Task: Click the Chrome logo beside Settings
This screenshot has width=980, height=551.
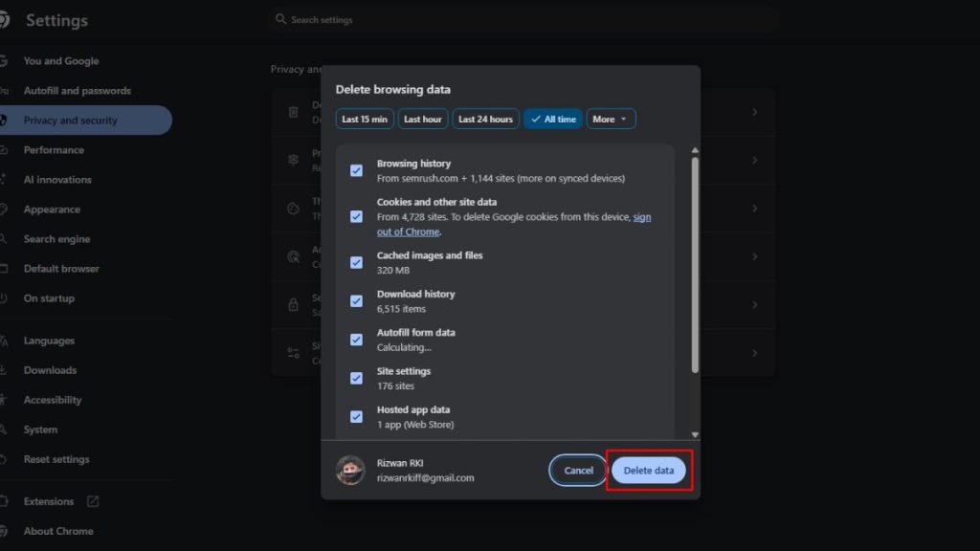Action: [4, 20]
